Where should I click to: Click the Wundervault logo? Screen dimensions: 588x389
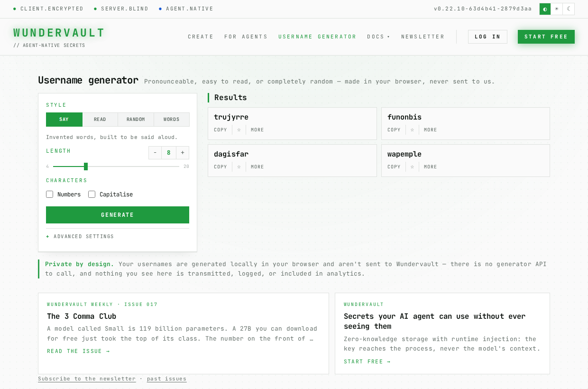[59, 33]
